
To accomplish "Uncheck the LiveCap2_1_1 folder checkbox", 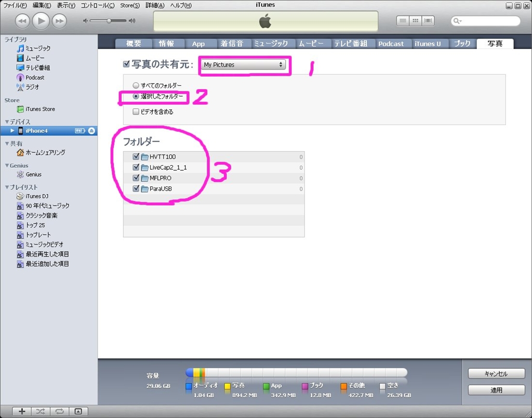I will pyautogui.click(x=136, y=167).
